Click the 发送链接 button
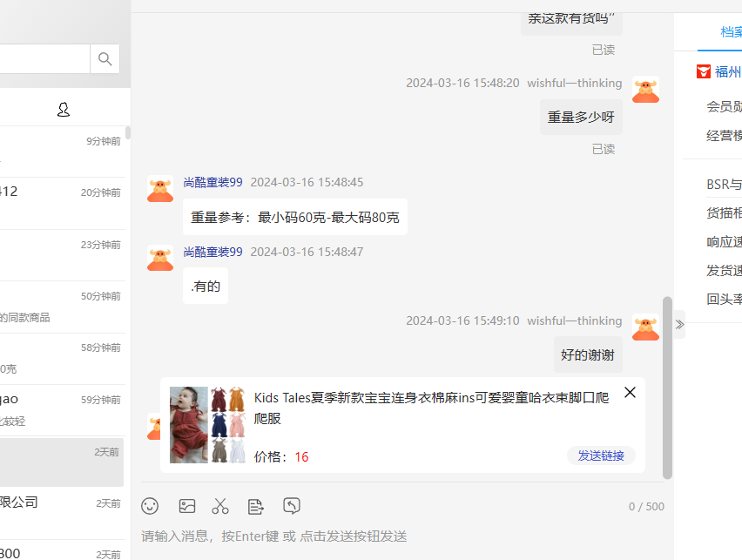742x560 pixels. (601, 455)
